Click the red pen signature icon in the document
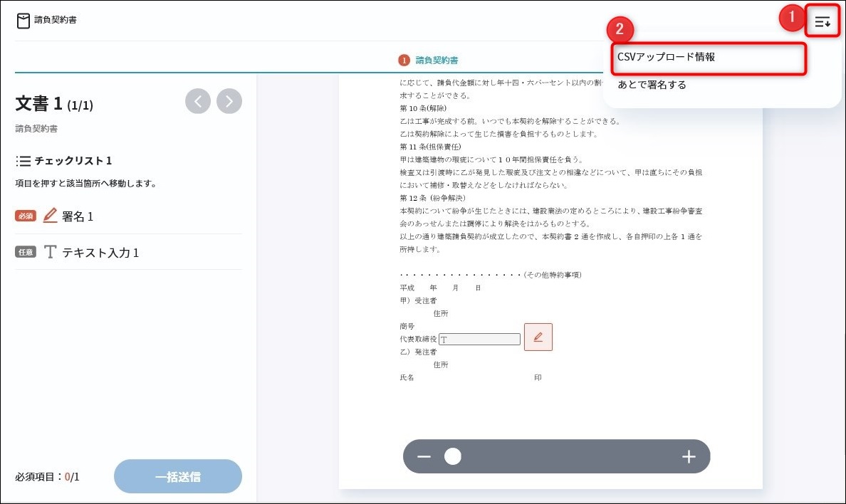The height and width of the screenshot is (504, 846). 538,337
